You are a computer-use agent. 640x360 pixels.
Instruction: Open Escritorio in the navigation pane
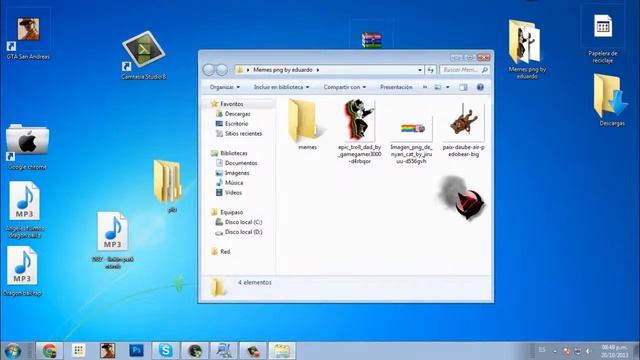point(236,124)
